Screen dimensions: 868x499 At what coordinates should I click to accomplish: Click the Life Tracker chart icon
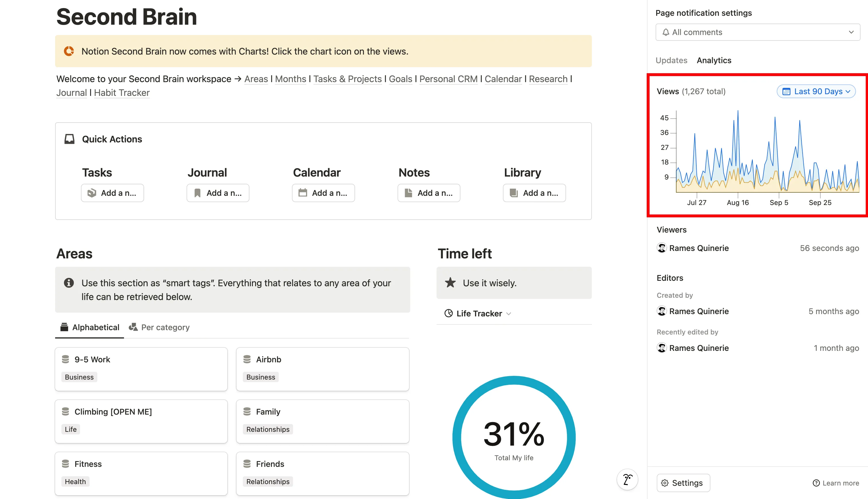point(448,313)
